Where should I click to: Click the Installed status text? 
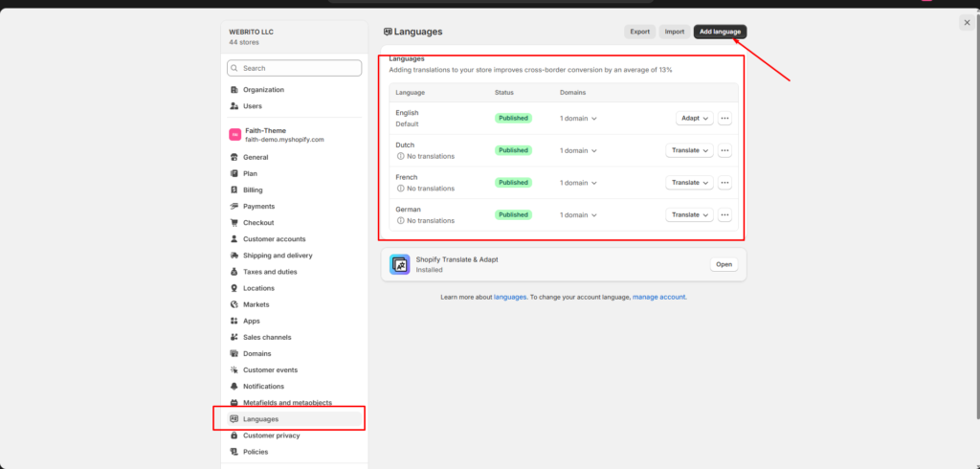430,270
